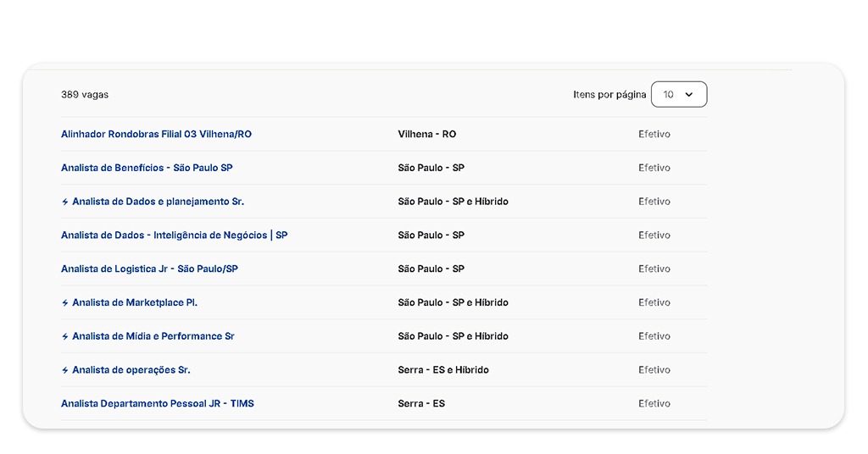868x454 pixels.
Task: Click the Vilhena - RO location cell
Action: pyautogui.click(x=426, y=134)
